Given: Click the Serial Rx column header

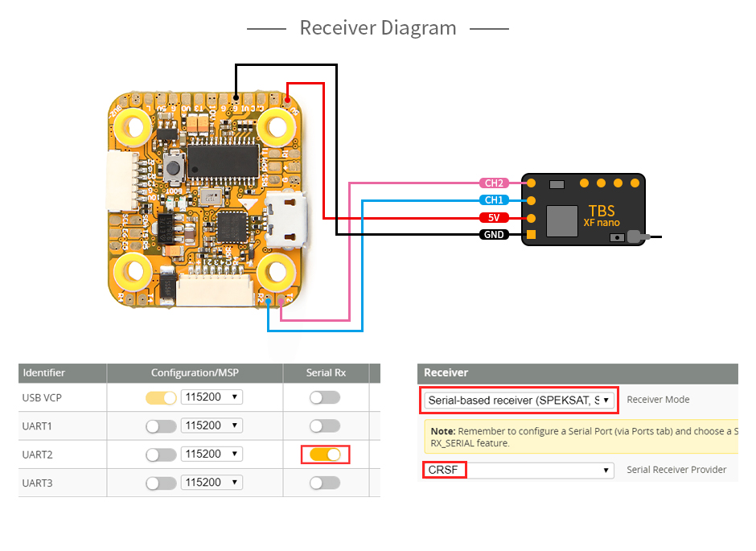Looking at the screenshot, I should (x=326, y=372).
